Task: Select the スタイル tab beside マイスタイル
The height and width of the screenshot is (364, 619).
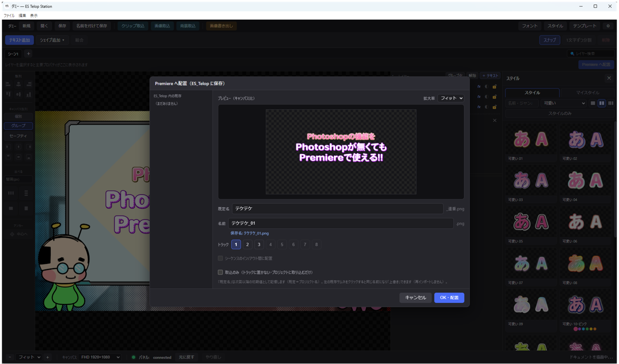Action: (532, 93)
